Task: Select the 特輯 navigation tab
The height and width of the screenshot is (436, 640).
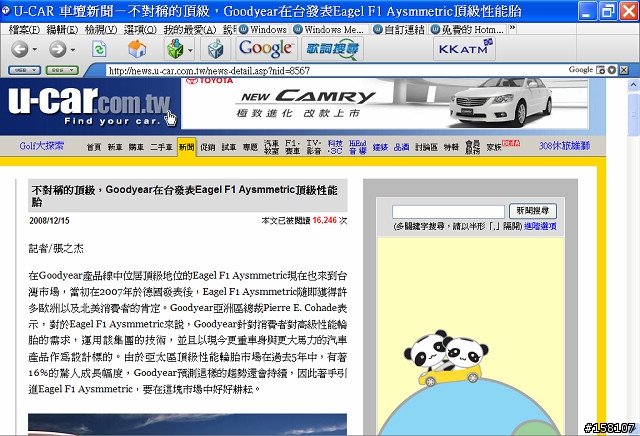Action: pyautogui.click(x=451, y=147)
